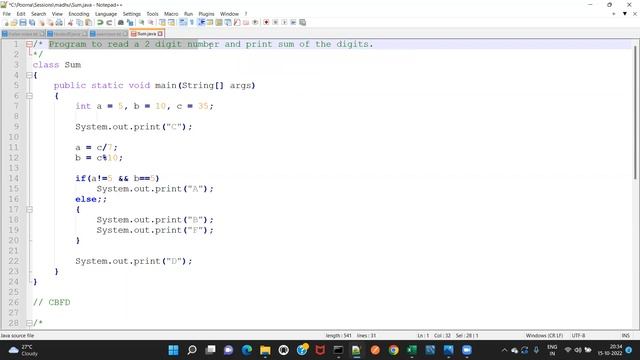Click the Playback macro icon
This screenshot has height=360, width=640.
(x=284, y=22)
